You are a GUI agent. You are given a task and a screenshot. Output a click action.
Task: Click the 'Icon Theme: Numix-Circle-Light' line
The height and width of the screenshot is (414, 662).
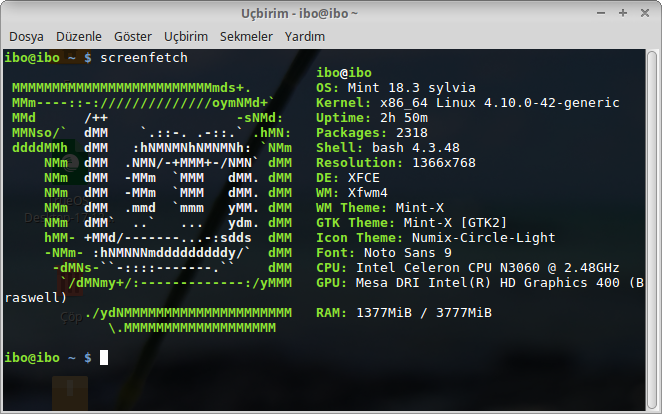[x=436, y=238]
